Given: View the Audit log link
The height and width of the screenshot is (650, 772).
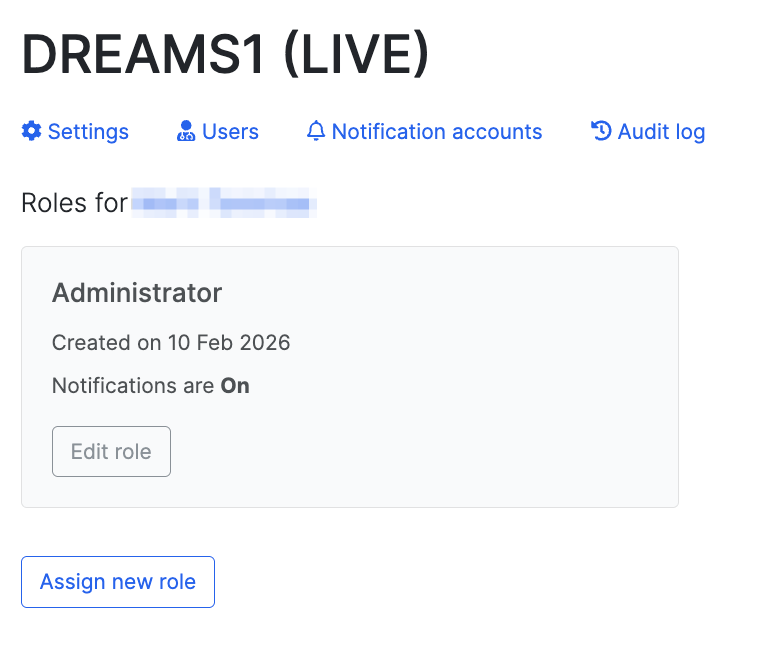Looking at the screenshot, I should point(648,132).
